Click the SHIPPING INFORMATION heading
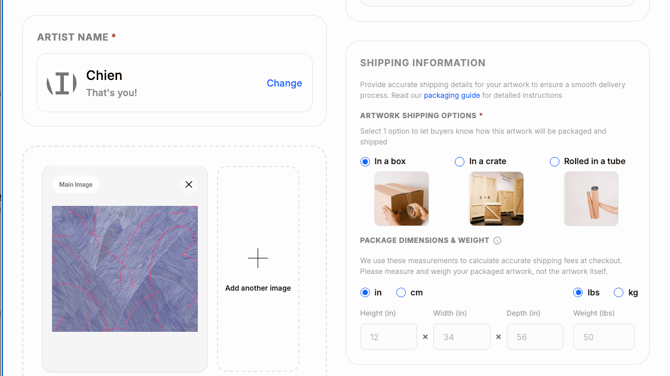This screenshot has width=670, height=376. [423, 63]
